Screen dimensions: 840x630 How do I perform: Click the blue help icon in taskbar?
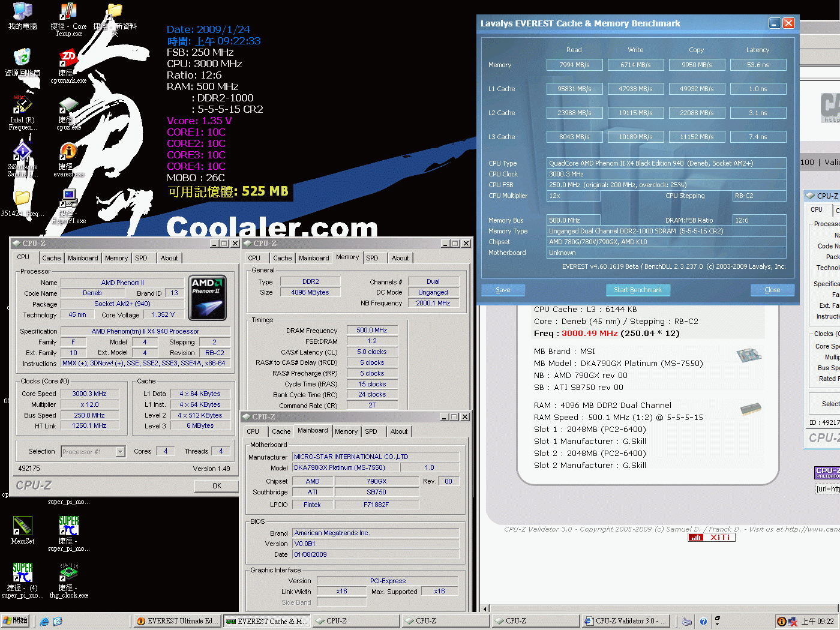[703, 622]
